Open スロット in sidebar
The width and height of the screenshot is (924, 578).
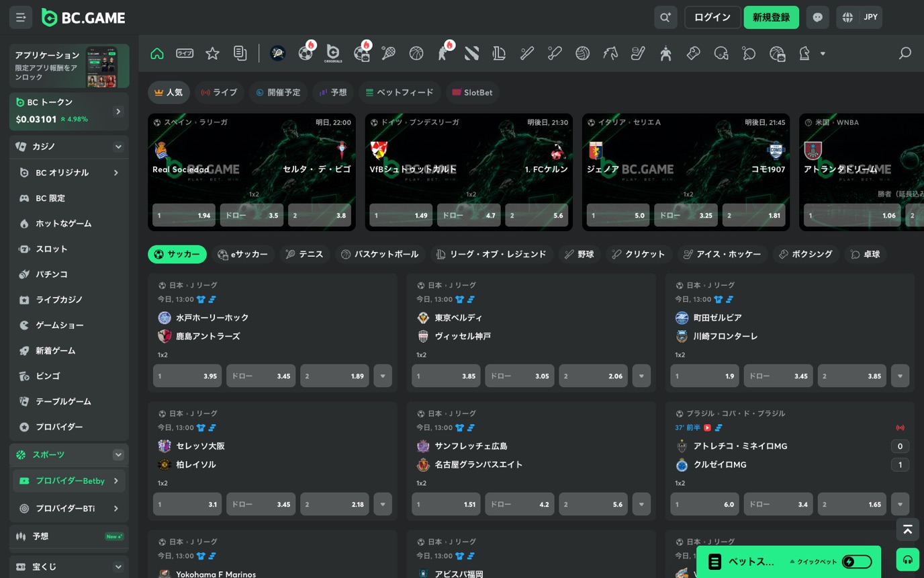tap(69, 249)
